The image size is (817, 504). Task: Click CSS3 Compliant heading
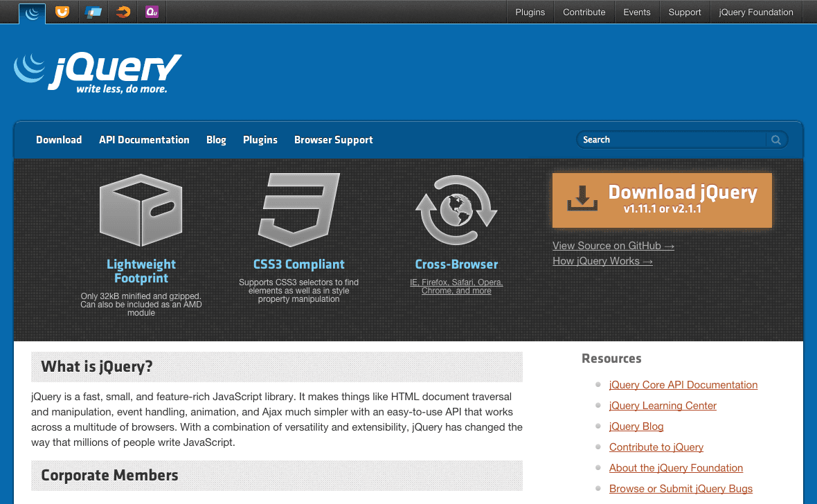point(298,264)
